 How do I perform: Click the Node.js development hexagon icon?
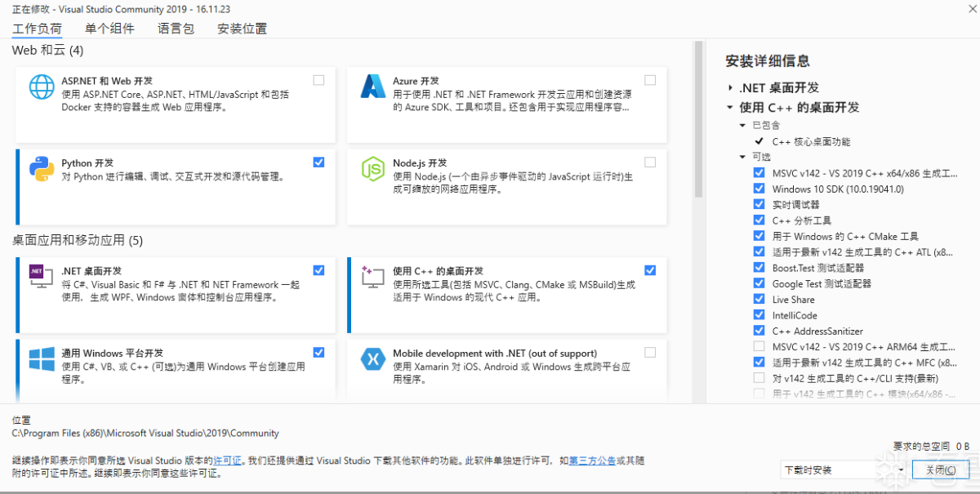pos(373,168)
